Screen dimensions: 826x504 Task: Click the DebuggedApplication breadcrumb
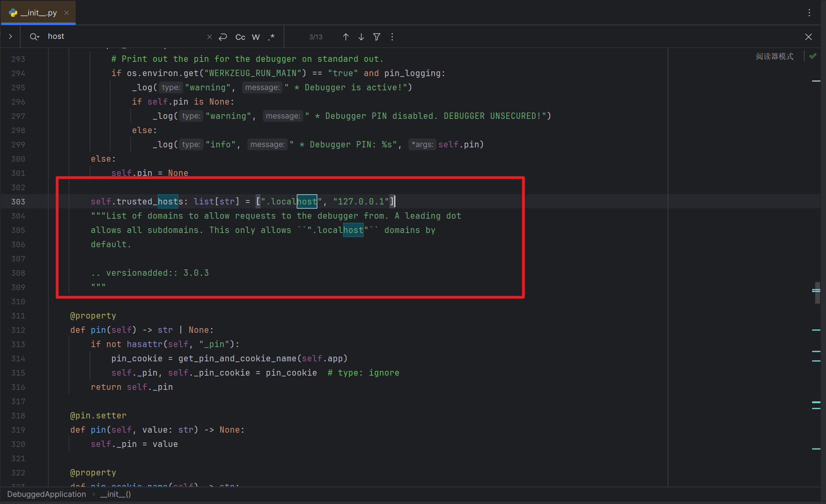coord(46,494)
